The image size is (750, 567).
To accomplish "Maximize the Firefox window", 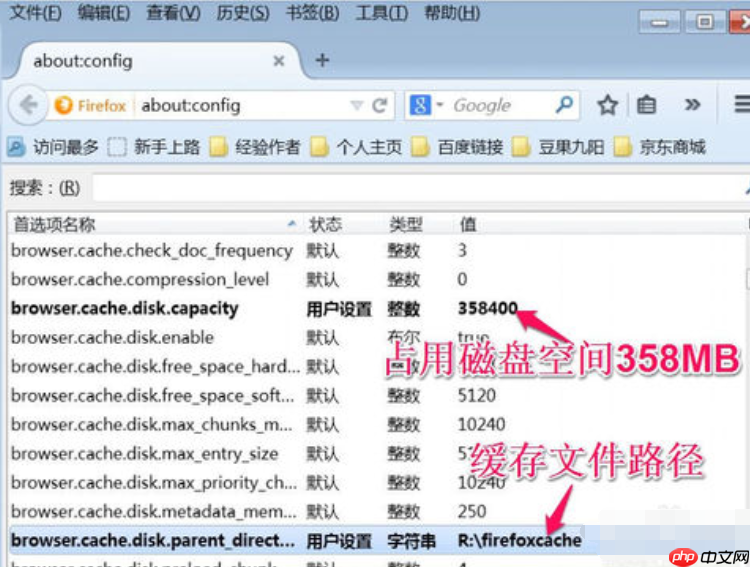I will [704, 22].
